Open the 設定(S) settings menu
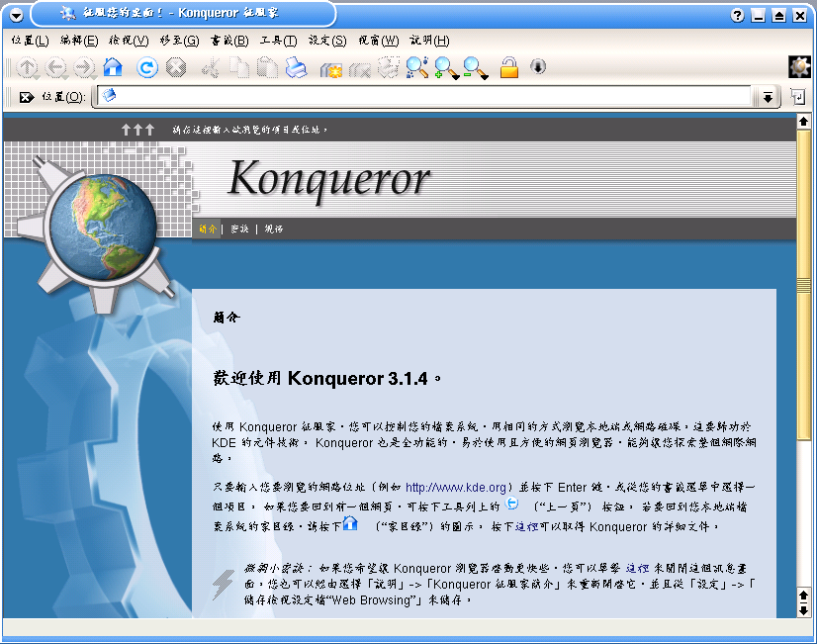 [x=327, y=41]
